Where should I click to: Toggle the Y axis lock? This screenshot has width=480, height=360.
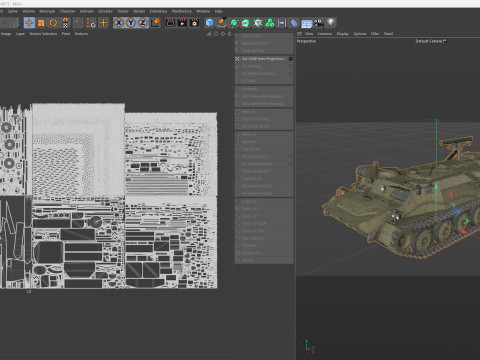131,23
